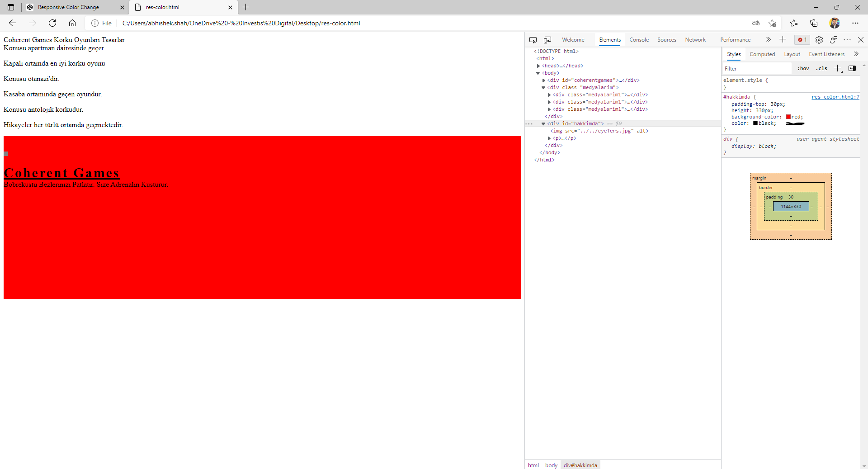Open the translate page icon
The image size is (868, 469).
click(756, 23)
